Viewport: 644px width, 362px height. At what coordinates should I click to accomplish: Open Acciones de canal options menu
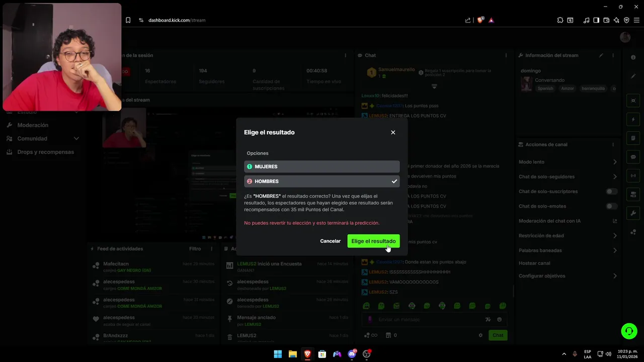(x=613, y=144)
